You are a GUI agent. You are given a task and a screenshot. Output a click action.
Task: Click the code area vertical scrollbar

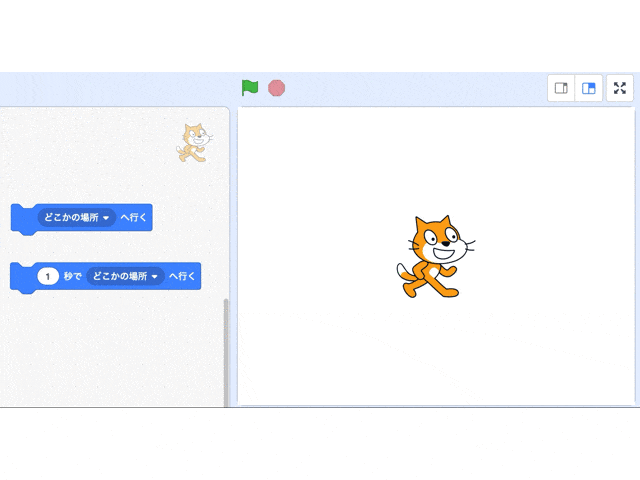[226, 353]
